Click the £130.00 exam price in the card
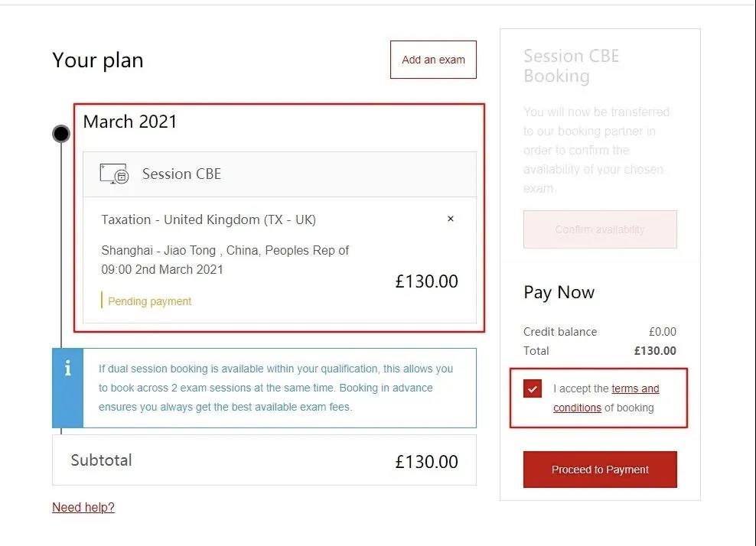The height and width of the screenshot is (546, 756). [426, 281]
